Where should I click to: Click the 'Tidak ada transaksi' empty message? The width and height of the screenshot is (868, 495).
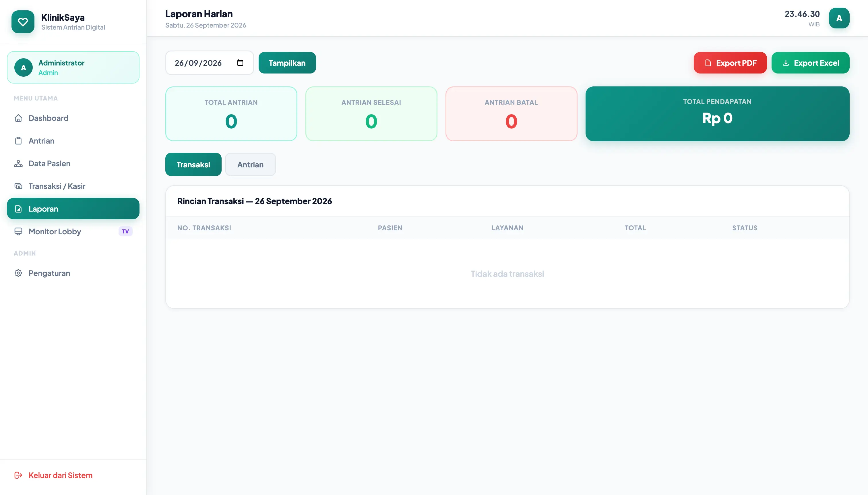click(x=507, y=274)
